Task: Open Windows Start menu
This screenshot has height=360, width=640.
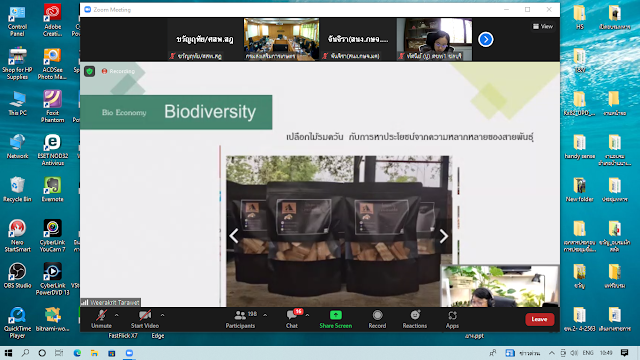Action: point(8,353)
